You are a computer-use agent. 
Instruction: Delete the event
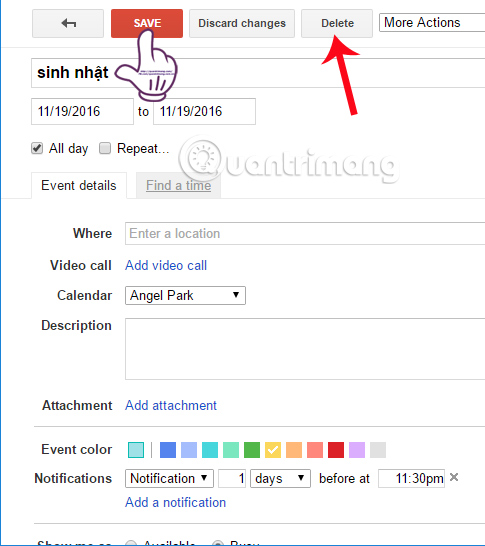pyautogui.click(x=337, y=23)
